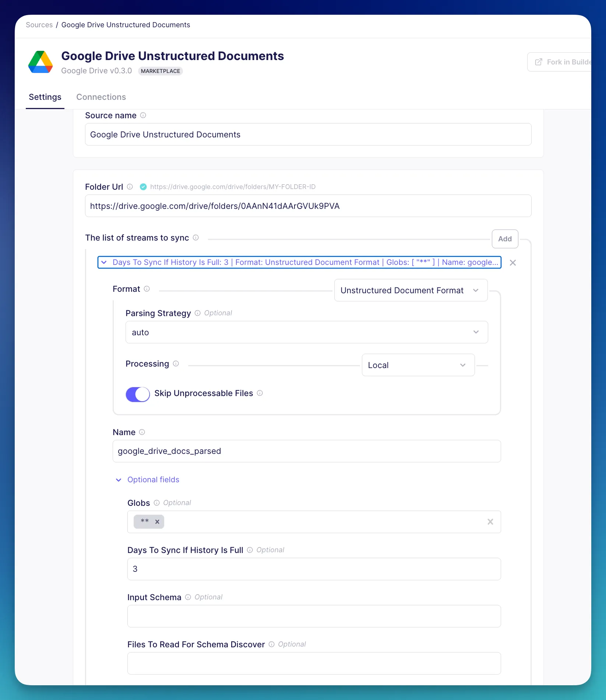Screen dimensions: 606x700
Task: Click the Fork in Builder external link icon
Action: coord(539,62)
